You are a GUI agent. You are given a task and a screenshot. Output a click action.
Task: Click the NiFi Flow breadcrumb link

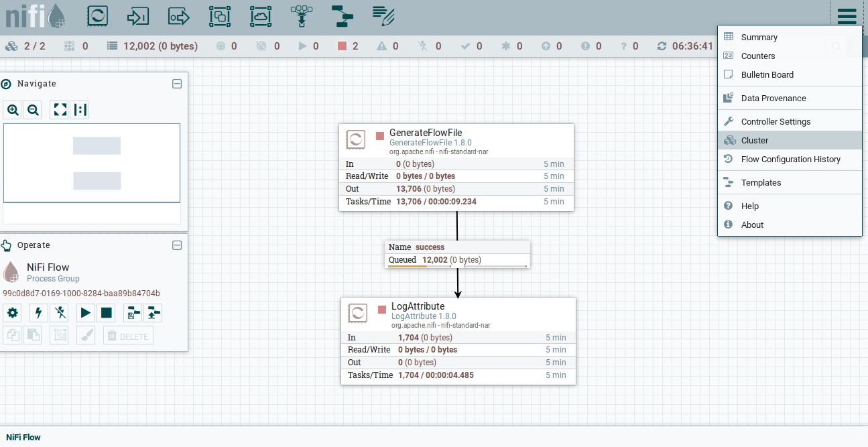click(x=23, y=437)
